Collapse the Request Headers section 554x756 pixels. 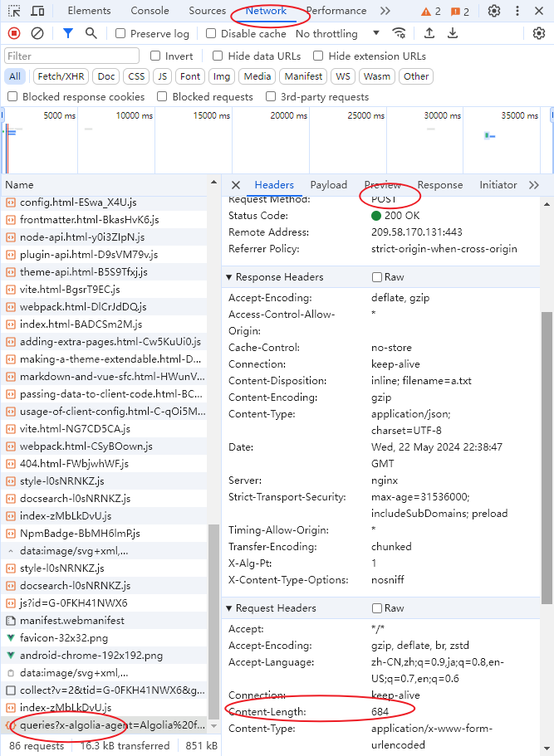(229, 608)
